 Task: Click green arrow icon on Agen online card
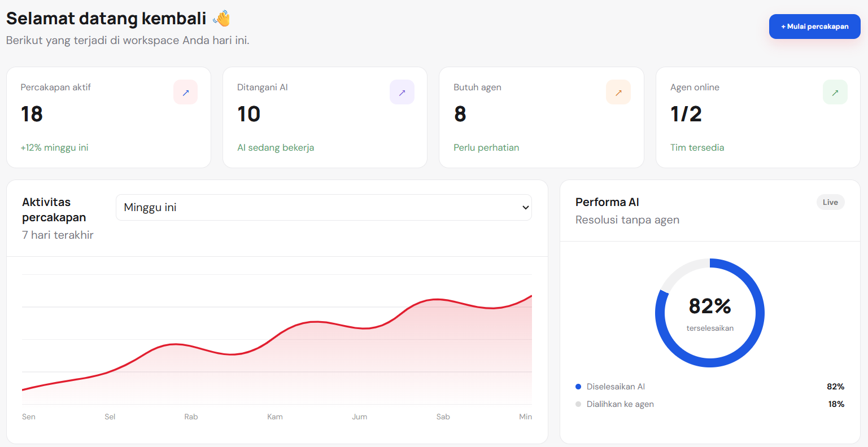point(835,92)
